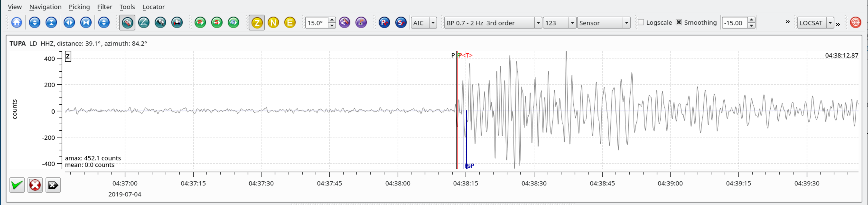The height and width of the screenshot is (205, 868).
Task: Toggle the ruler sort-by-distance icon
Action: pos(127,23)
